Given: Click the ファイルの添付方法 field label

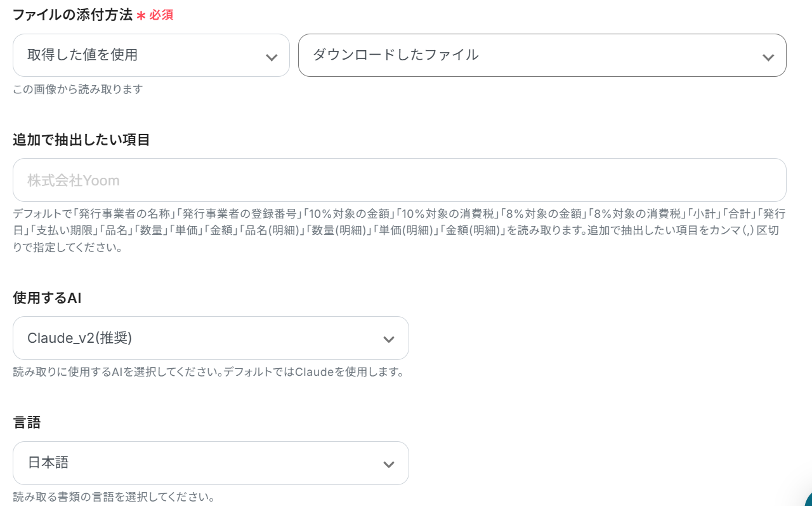Looking at the screenshot, I should [x=72, y=15].
